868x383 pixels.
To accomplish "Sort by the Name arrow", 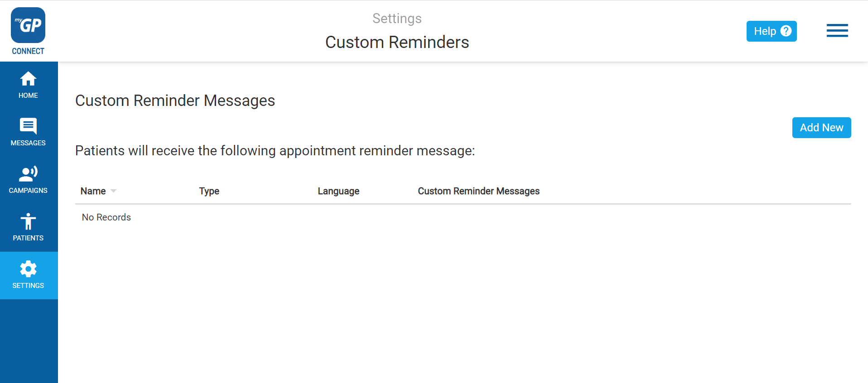I will 114,191.
